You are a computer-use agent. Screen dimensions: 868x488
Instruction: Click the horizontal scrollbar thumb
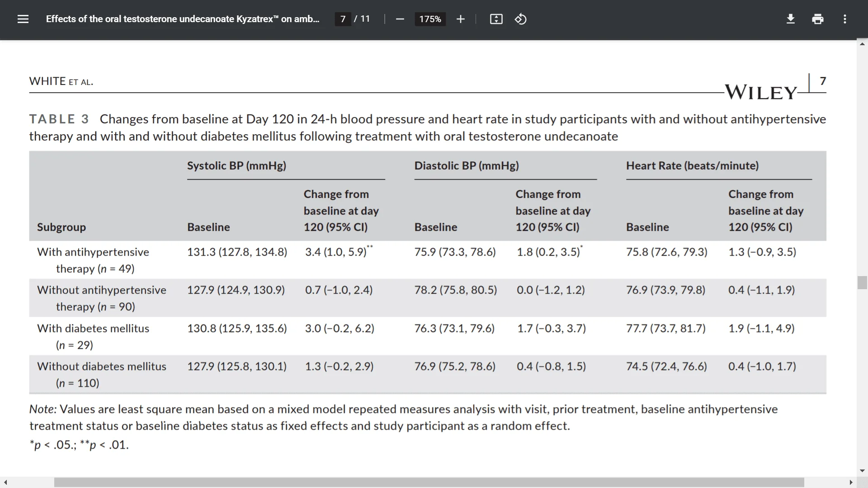(x=429, y=483)
